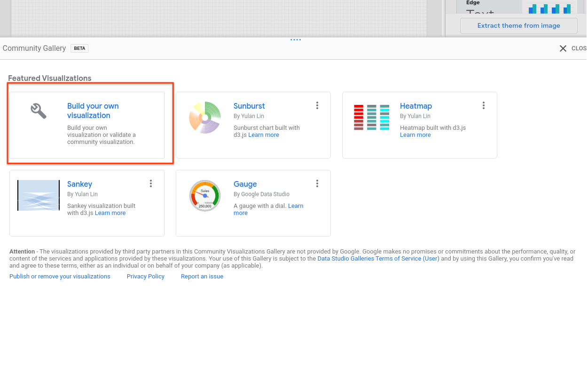The width and height of the screenshot is (588, 365).
Task: Click the wrench build visualization icon
Action: (39, 111)
